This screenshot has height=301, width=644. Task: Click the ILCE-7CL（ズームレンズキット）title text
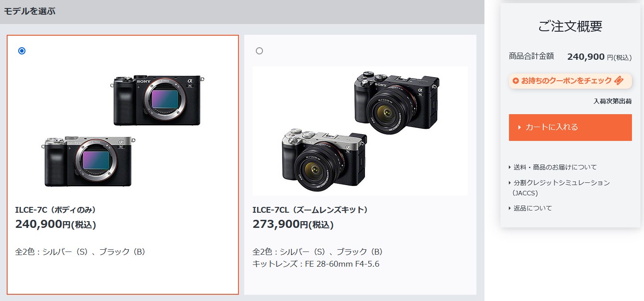tap(311, 210)
